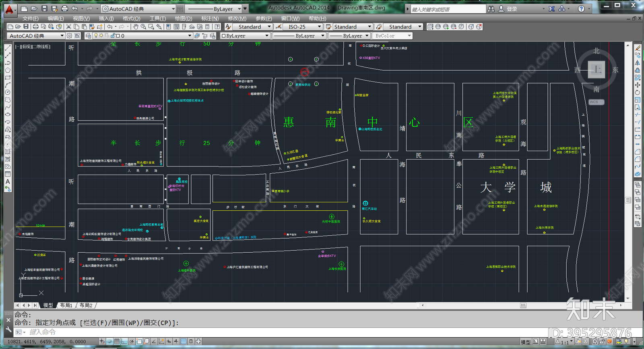Image resolution: width=644 pixels, height=349 pixels.
Task: Click the Table insert tool icon
Action: 8,174
